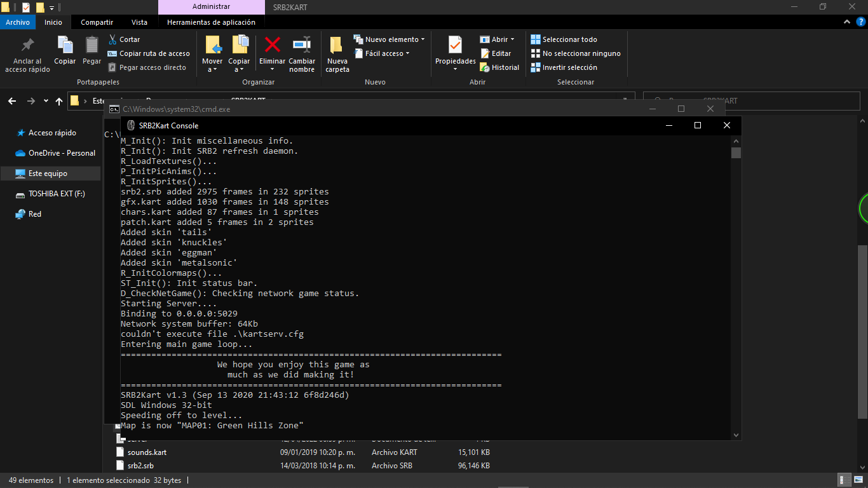Click the Cortar scissors command
The height and width of the screenshot is (488, 868).
[124, 39]
